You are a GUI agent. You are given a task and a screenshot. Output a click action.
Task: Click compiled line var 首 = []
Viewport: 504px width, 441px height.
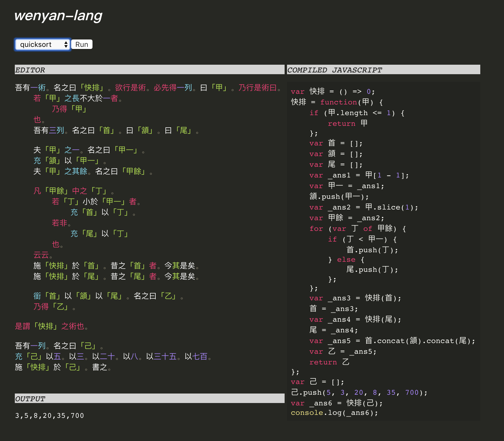[336, 143]
